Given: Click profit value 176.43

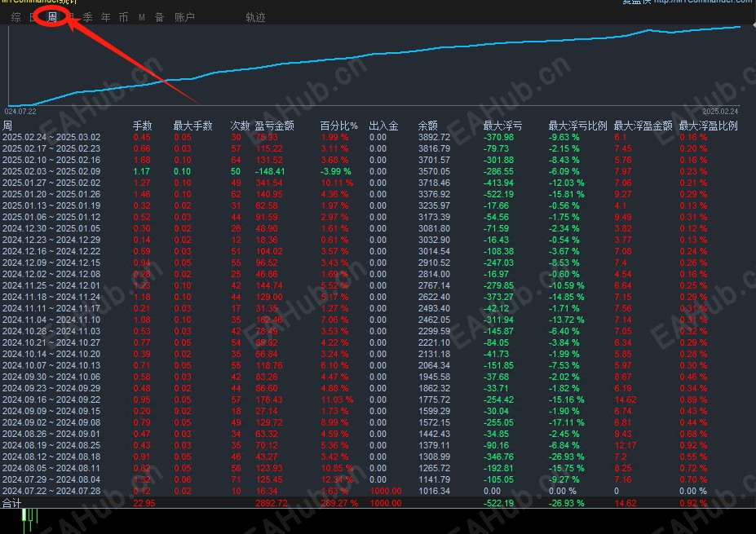Looking at the screenshot, I should click(269, 400).
